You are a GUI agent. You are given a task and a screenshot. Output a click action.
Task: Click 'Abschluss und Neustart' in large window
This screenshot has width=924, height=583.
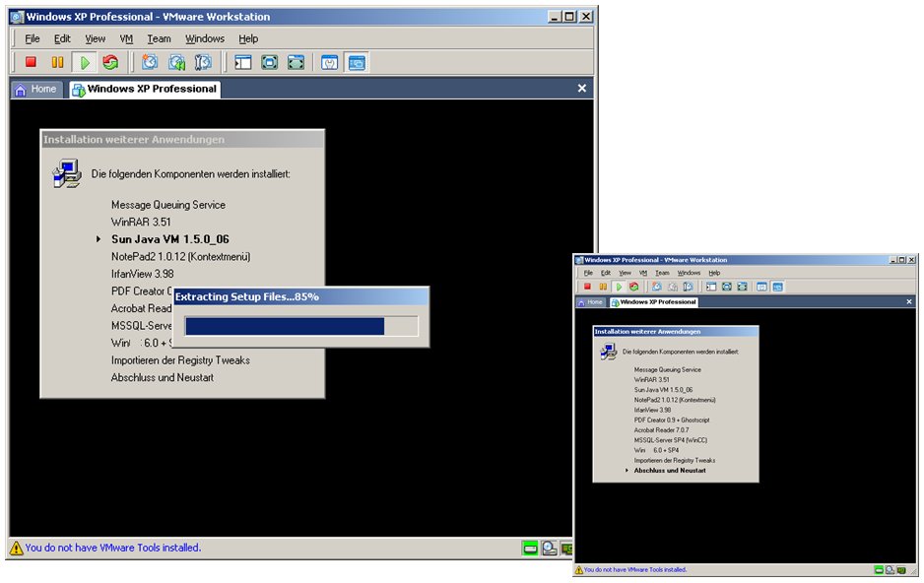tap(163, 377)
